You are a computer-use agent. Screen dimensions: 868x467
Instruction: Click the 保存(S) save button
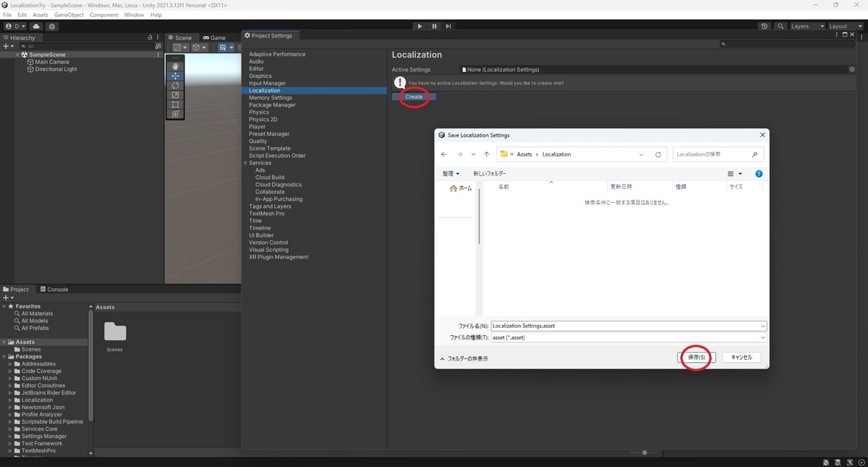tap(696, 357)
